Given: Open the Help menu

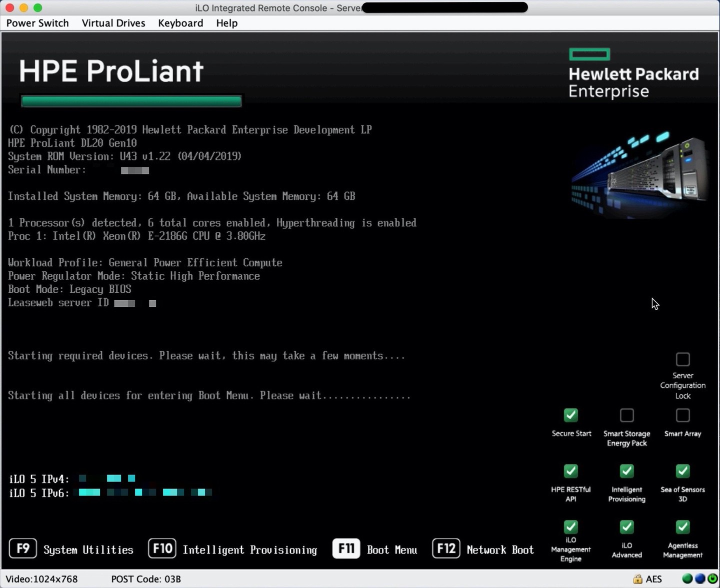Looking at the screenshot, I should (226, 23).
